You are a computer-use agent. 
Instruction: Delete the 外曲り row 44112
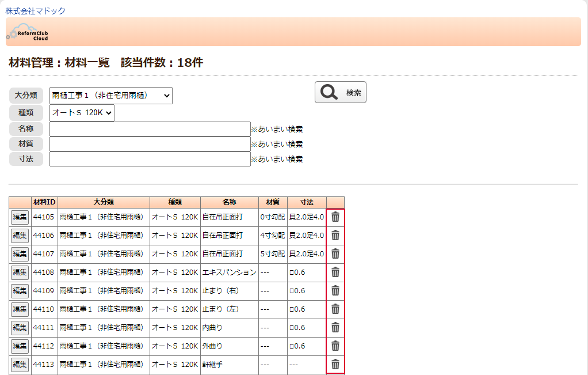pyautogui.click(x=335, y=346)
